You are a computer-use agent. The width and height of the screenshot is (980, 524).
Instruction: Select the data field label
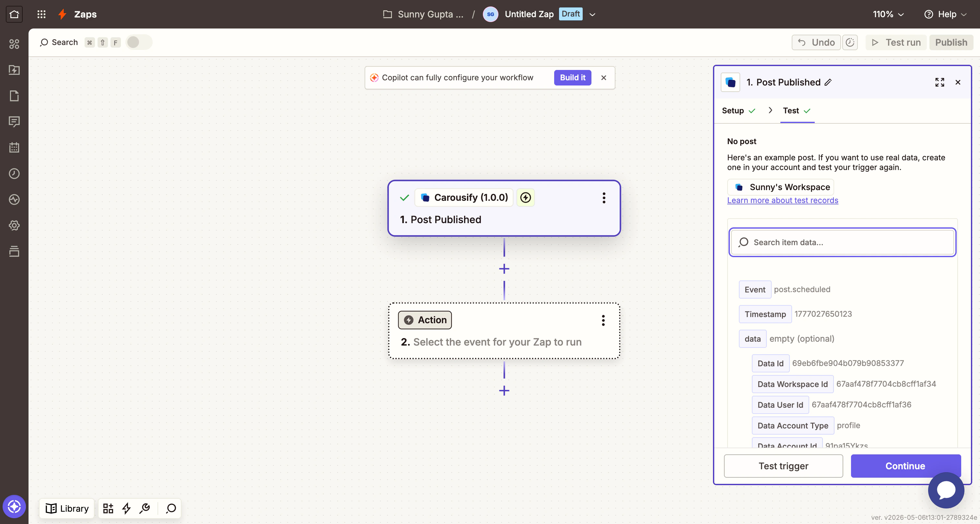[x=752, y=339]
